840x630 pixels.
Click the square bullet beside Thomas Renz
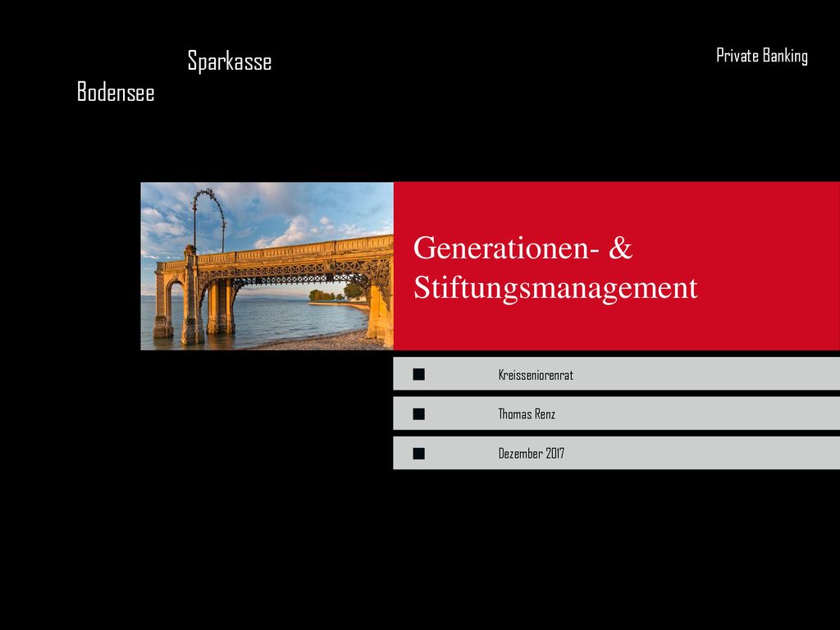click(x=419, y=414)
